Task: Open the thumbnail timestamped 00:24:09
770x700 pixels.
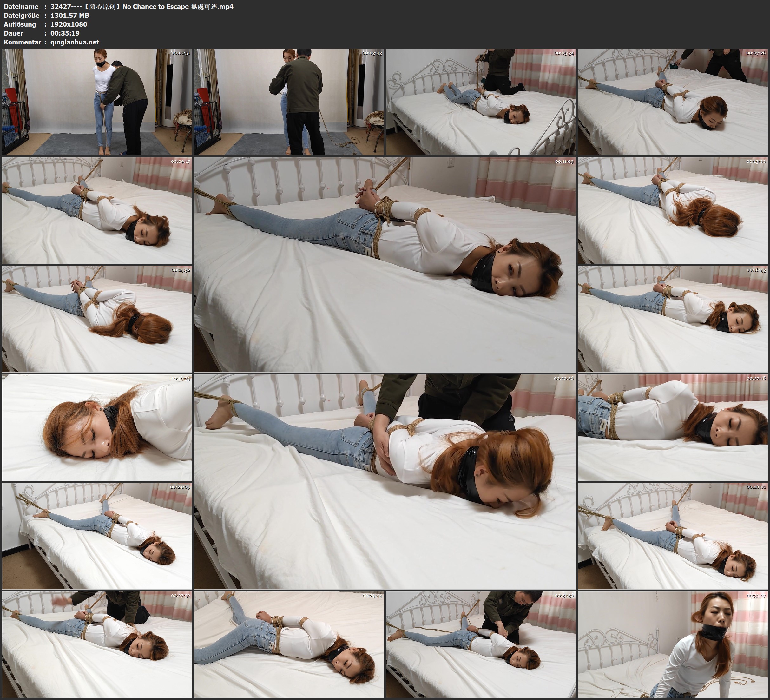Action: click(97, 536)
